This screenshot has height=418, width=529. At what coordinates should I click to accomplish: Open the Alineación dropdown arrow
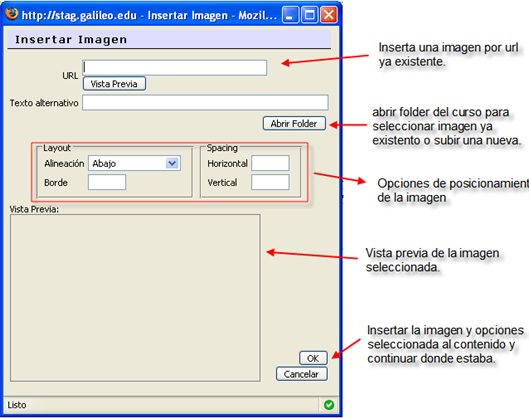coord(172,163)
